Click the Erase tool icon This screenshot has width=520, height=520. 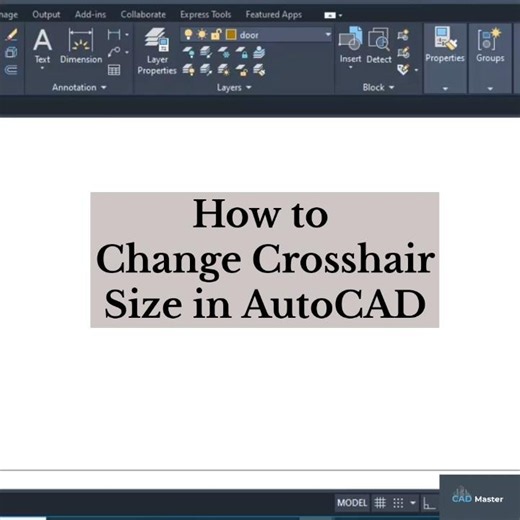pos(11,35)
